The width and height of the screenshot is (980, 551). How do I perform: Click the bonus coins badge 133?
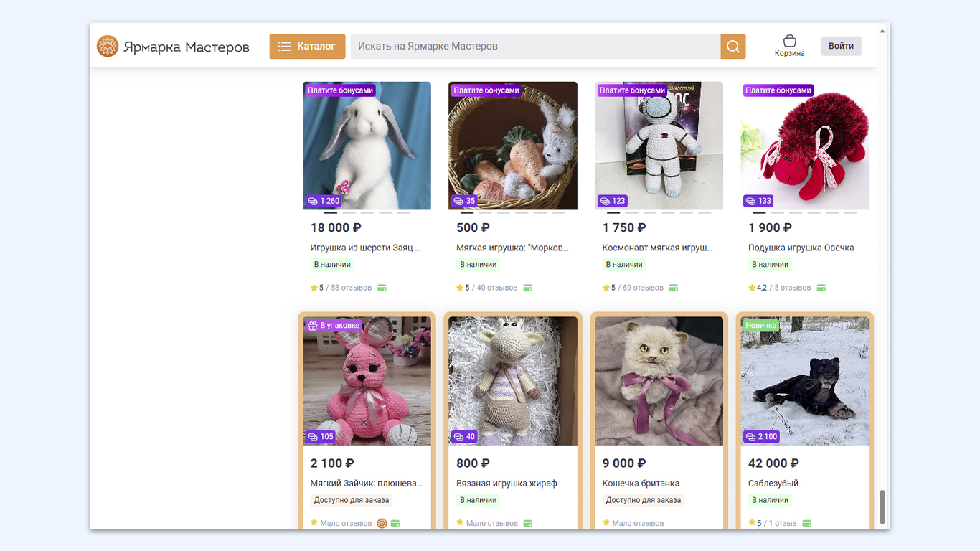coord(759,201)
